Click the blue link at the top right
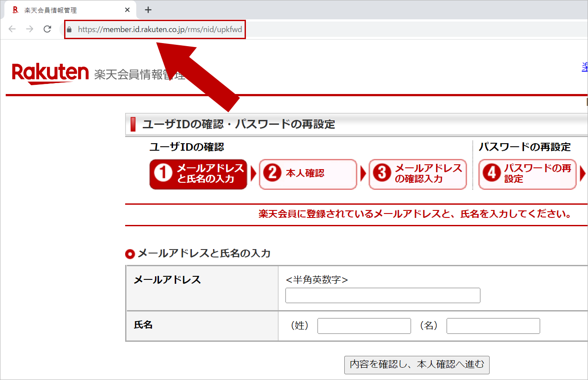Image resolution: width=588 pixels, height=380 pixels. [x=584, y=67]
